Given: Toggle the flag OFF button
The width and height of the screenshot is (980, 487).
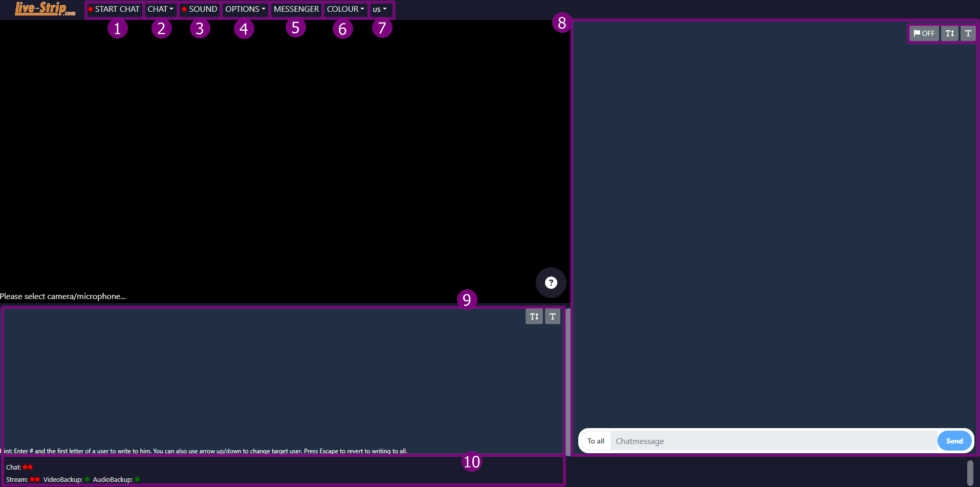Looking at the screenshot, I should (x=924, y=33).
